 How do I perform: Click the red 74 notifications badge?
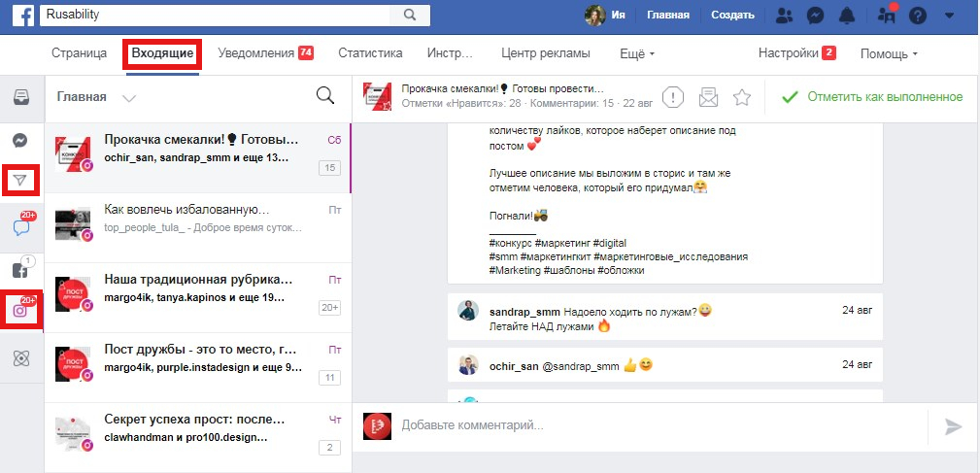click(x=306, y=53)
